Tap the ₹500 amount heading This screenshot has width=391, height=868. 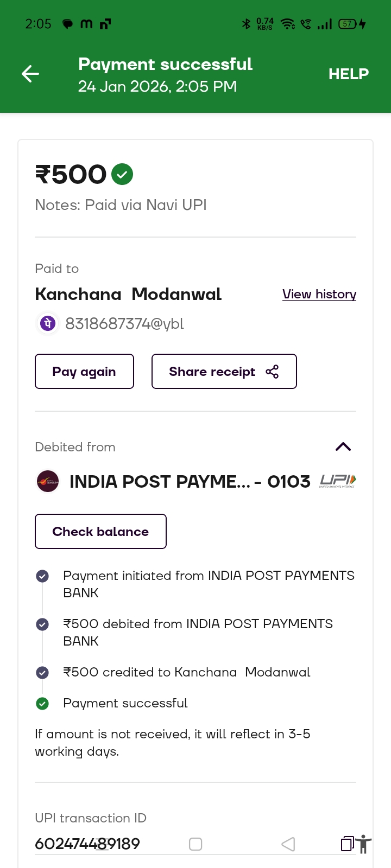(x=71, y=174)
